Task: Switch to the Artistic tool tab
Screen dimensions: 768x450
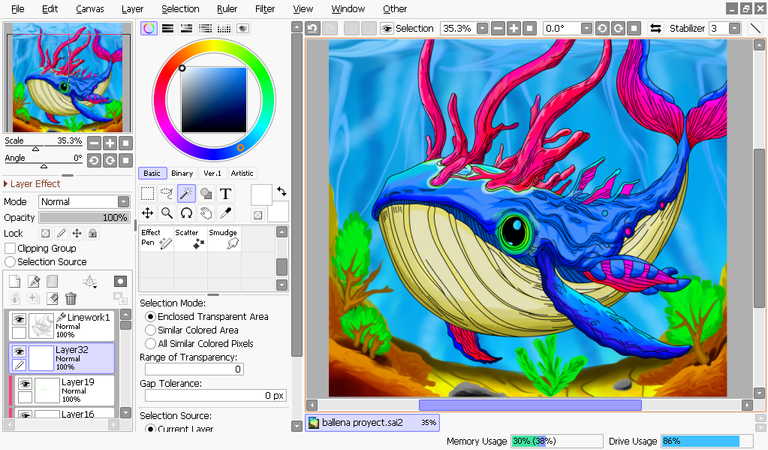Action: [242, 173]
